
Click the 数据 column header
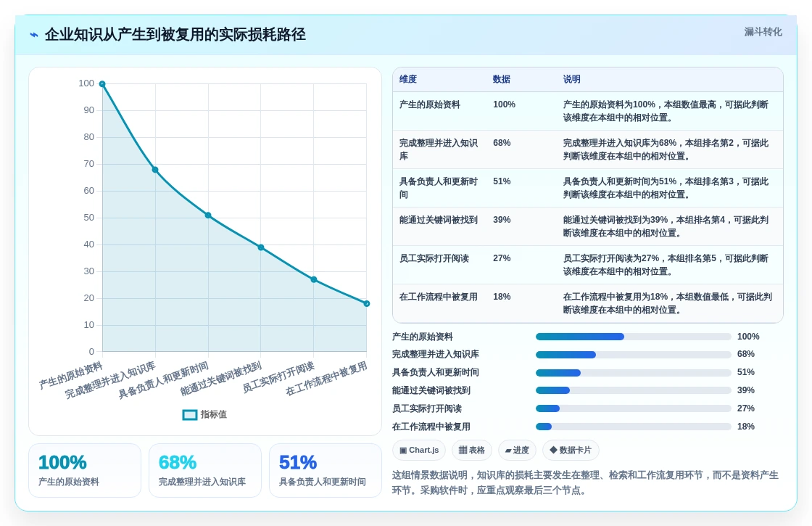(x=501, y=79)
